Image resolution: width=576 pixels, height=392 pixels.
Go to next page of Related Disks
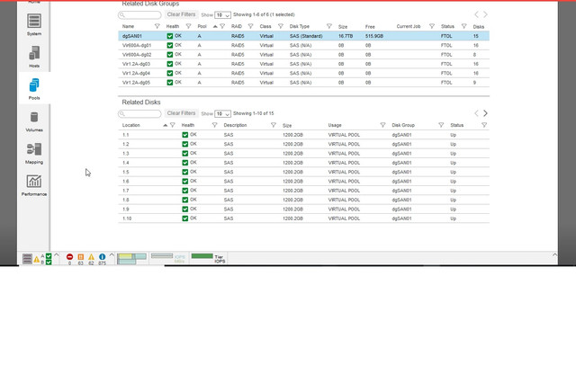(485, 113)
